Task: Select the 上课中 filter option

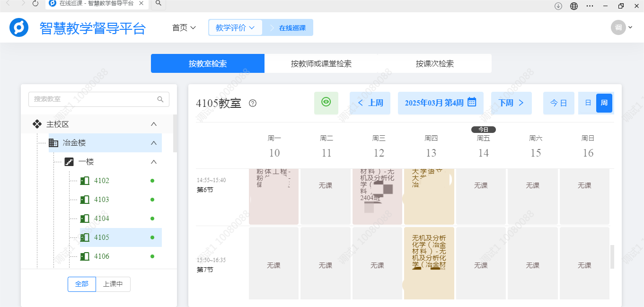Action: [113, 284]
